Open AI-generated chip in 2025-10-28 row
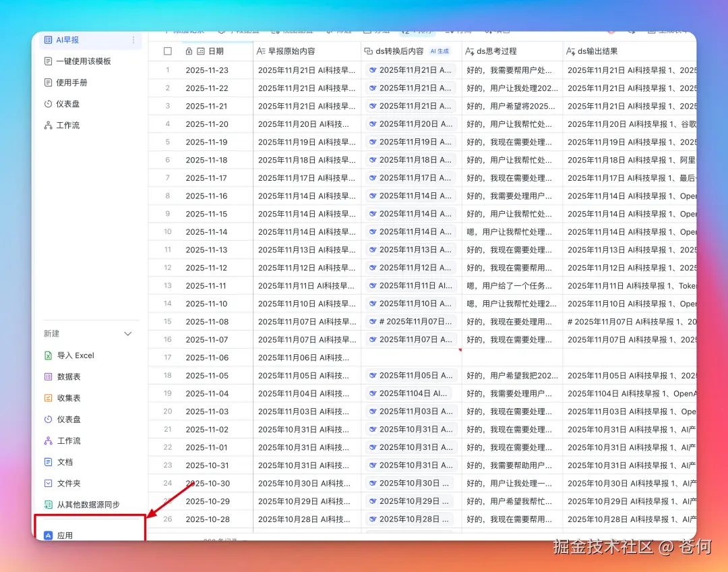Image resolution: width=728 pixels, height=572 pixels. 411,519
